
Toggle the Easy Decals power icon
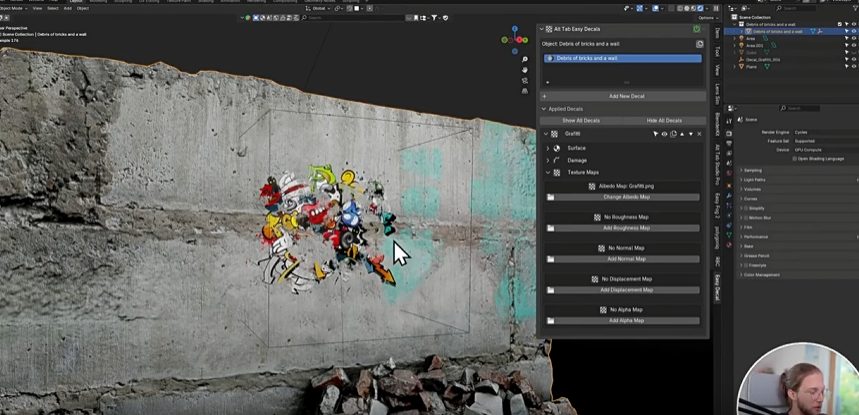click(696, 29)
